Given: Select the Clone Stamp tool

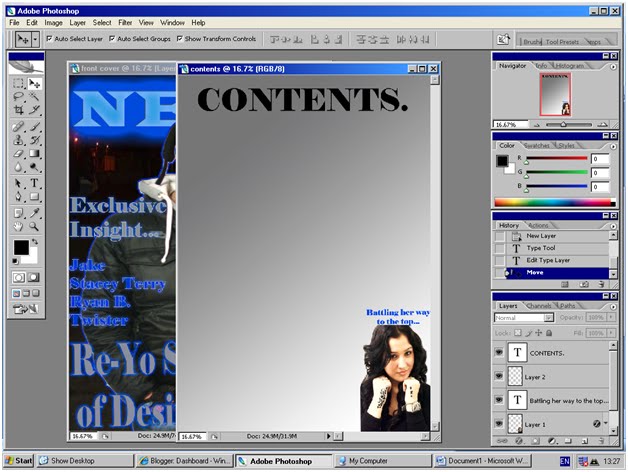Looking at the screenshot, I should [x=18, y=140].
